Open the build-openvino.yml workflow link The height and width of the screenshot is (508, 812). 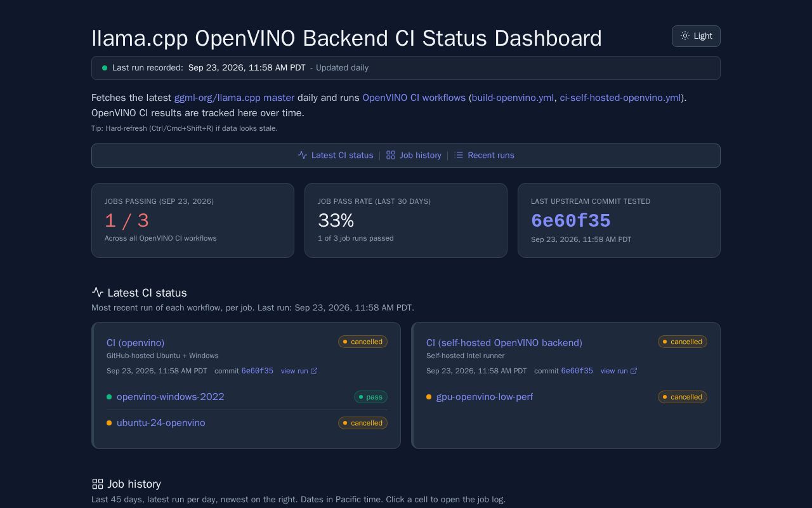(513, 98)
